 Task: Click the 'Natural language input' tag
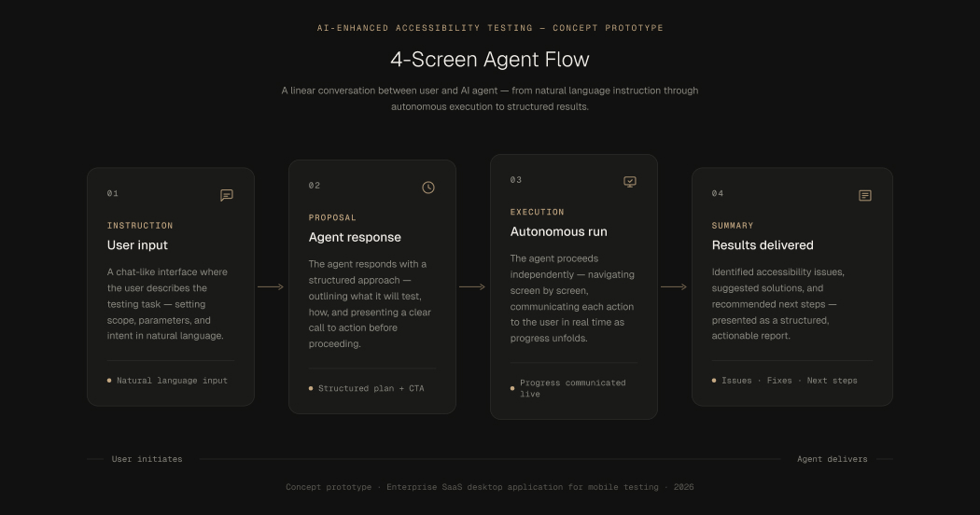click(x=167, y=381)
